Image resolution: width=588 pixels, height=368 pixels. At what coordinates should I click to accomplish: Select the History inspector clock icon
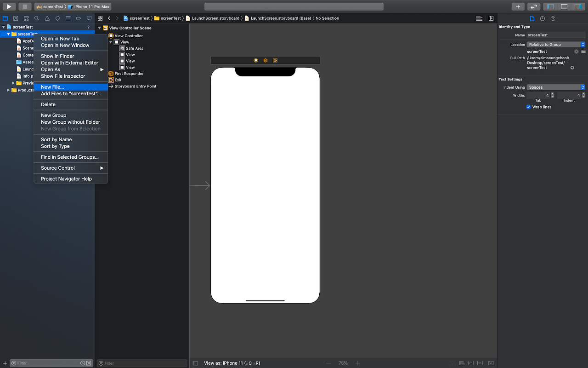(x=543, y=18)
